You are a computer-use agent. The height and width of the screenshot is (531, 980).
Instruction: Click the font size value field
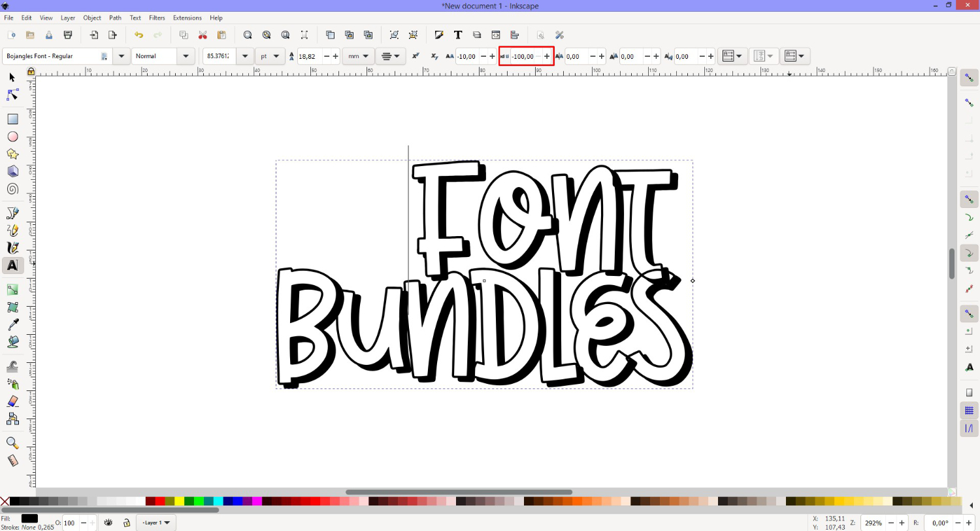point(220,56)
